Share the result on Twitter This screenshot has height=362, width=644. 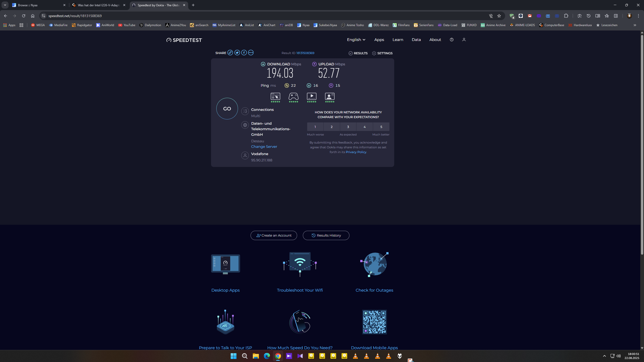(x=237, y=52)
